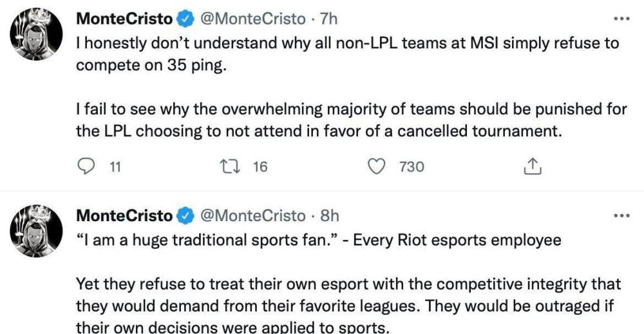Screen dimensions: 644x334
Task: Open more options on the 7h tweet
Action: (621, 19)
